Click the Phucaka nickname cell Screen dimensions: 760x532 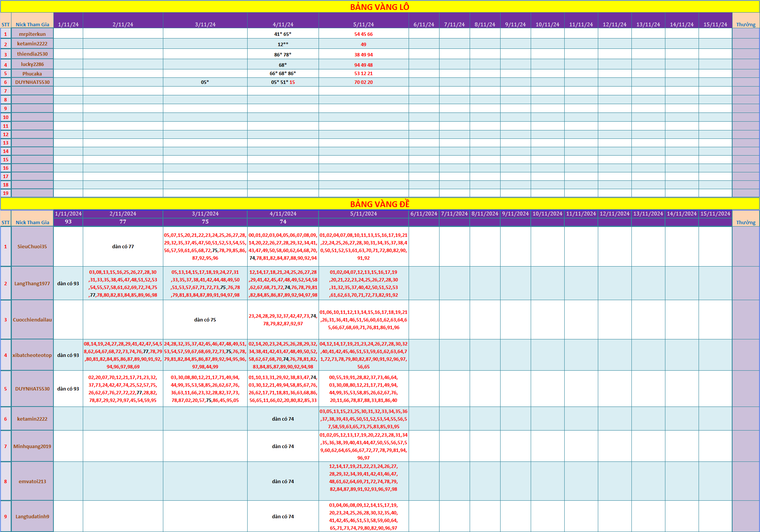tap(32, 74)
